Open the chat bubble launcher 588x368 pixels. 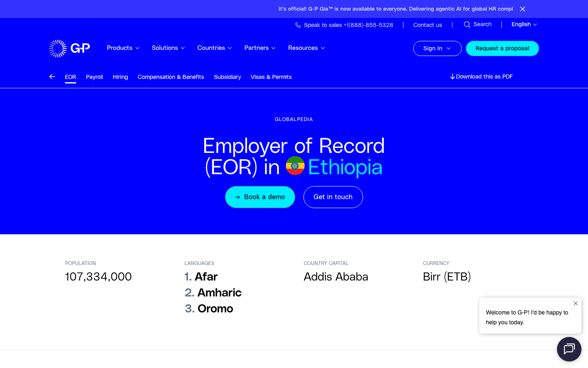click(569, 349)
